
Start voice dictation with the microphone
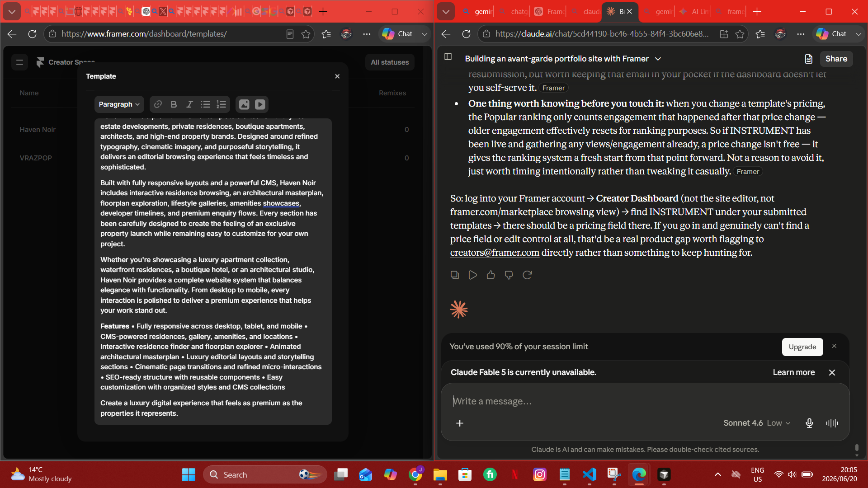[x=809, y=423]
